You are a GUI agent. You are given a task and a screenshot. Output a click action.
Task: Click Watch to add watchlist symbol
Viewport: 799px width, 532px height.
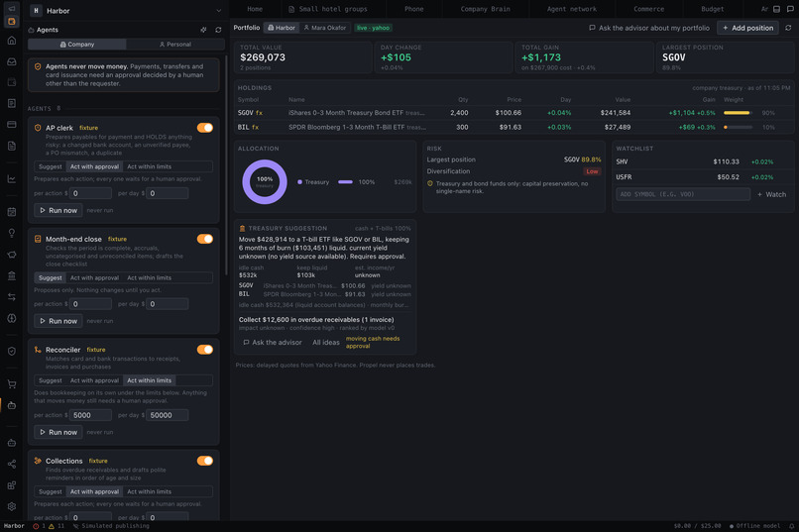point(771,194)
